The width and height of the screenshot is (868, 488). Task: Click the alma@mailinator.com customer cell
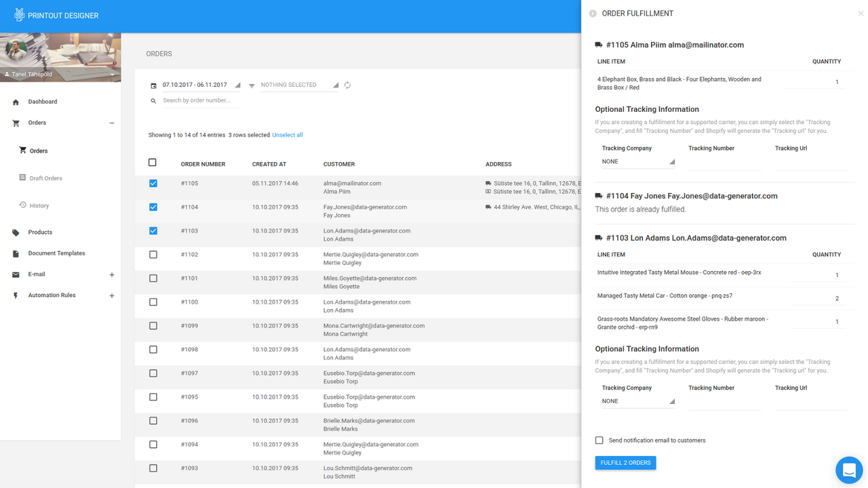coord(352,184)
